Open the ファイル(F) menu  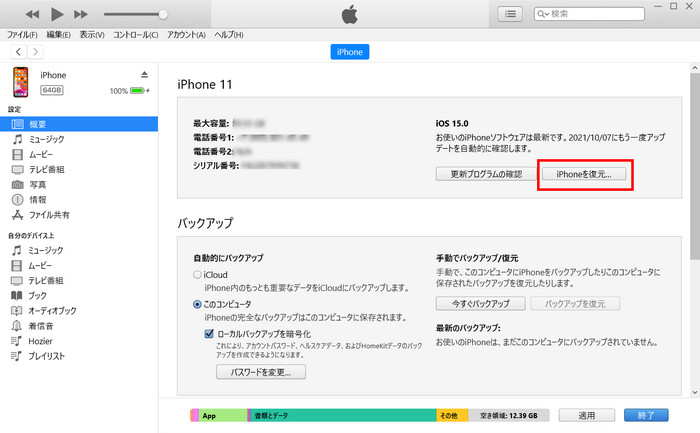pyautogui.click(x=22, y=35)
